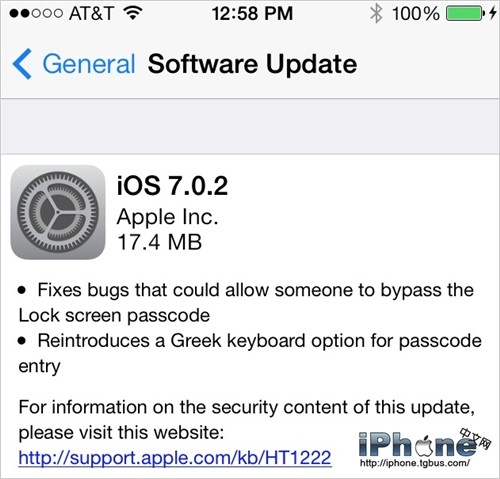Tap the blue back chevron arrow

pyautogui.click(x=22, y=64)
